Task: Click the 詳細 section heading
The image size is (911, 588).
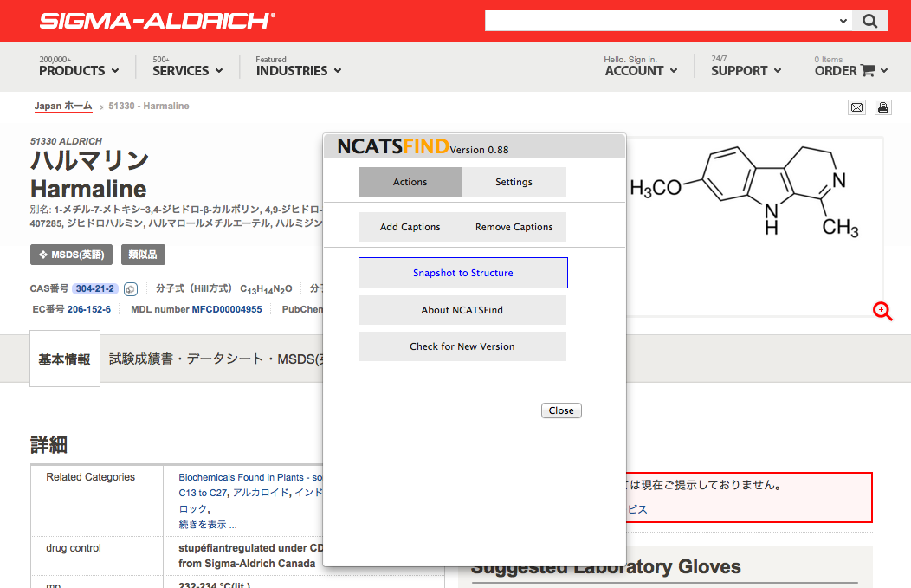Action: coord(48,445)
